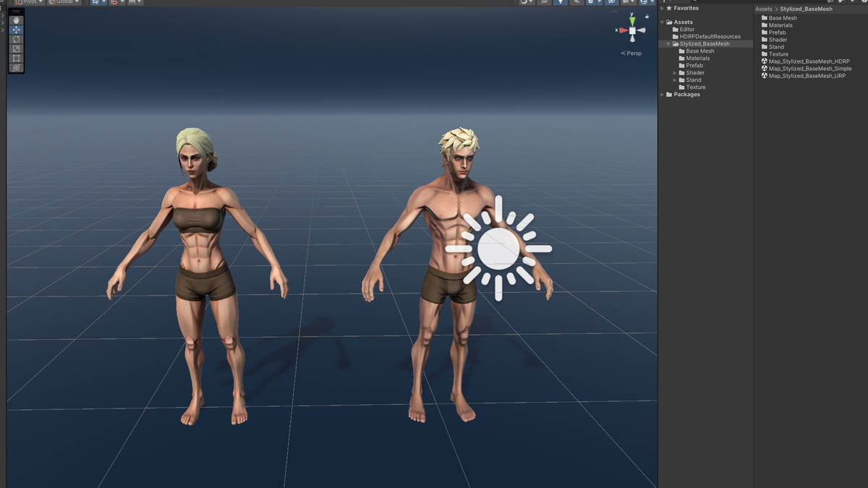The image size is (868, 488).
Task: Toggle the scene Gizmos globe button
Action: 643,2
